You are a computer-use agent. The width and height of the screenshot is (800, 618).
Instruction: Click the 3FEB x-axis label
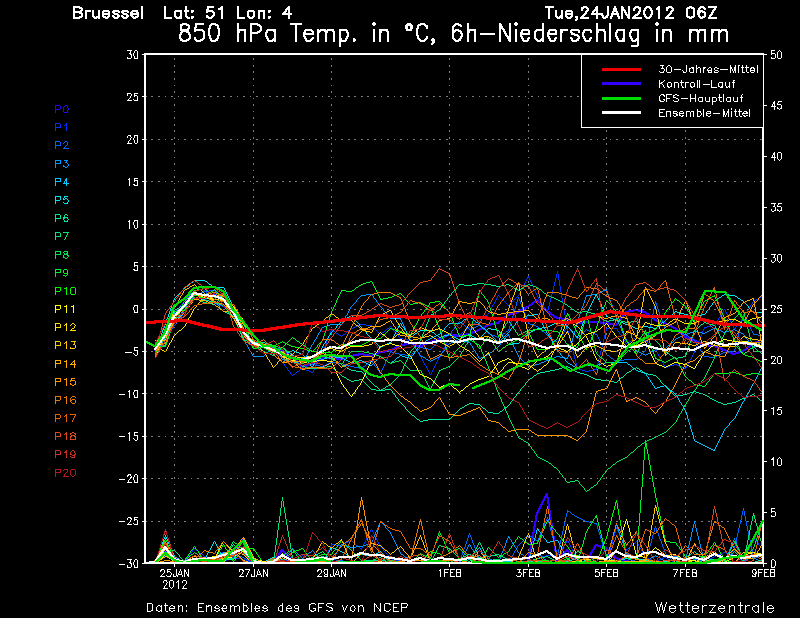528,573
